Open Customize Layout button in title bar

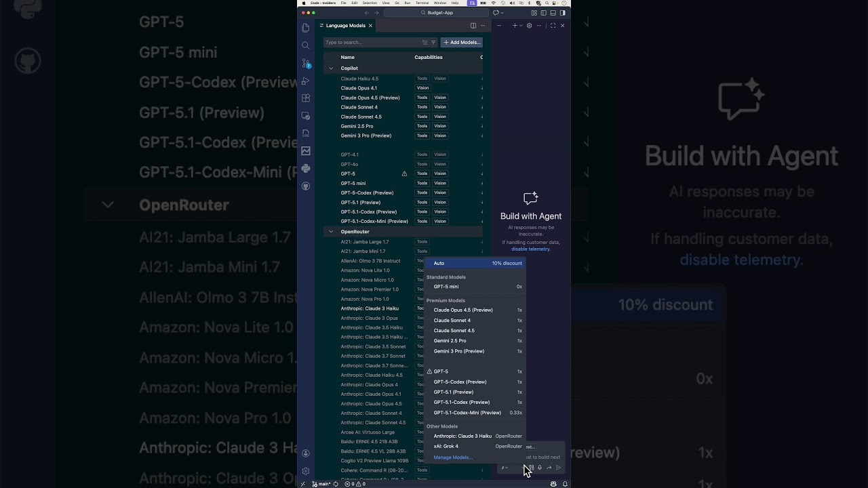[534, 12]
